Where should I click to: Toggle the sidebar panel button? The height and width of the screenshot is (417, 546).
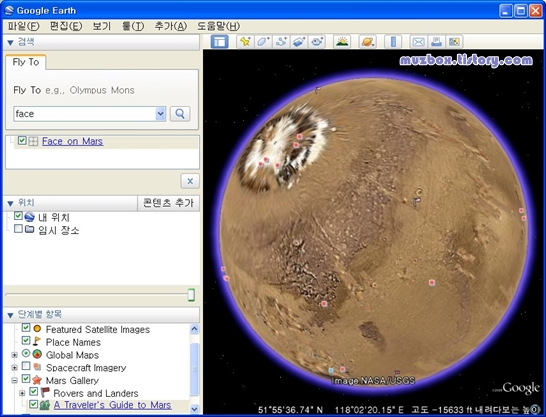click(219, 42)
